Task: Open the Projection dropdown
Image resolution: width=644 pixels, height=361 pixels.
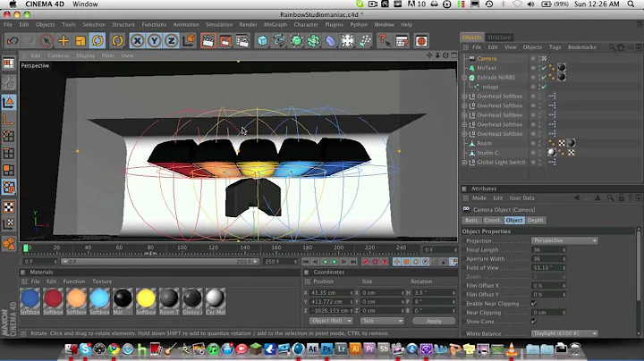Action: (x=564, y=240)
